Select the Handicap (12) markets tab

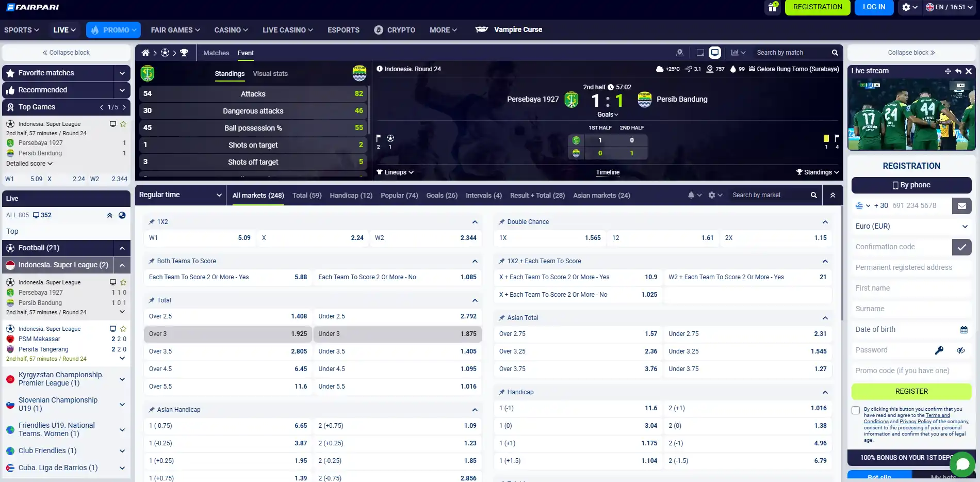pyautogui.click(x=351, y=195)
